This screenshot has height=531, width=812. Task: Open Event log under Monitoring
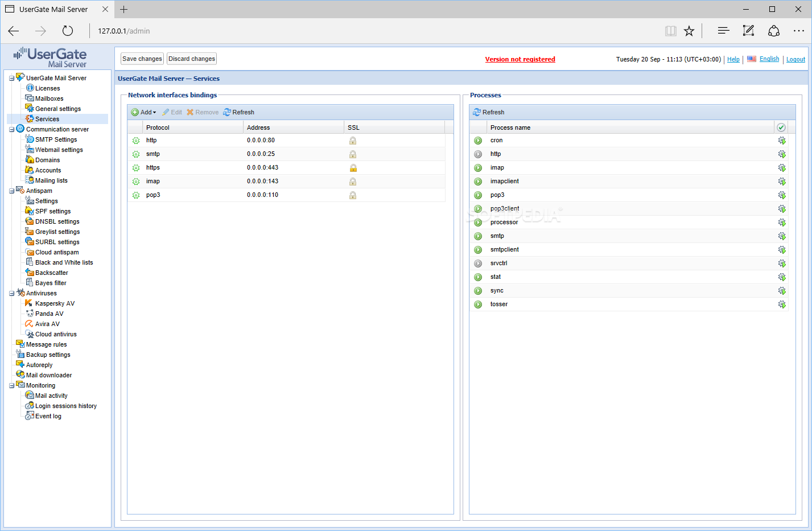pos(48,416)
